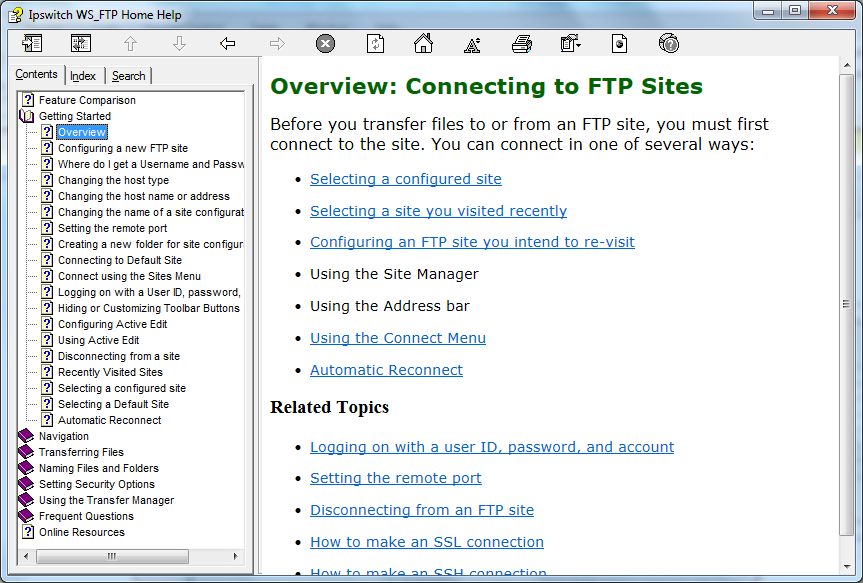Open Hiding or Customizing Toolbar Buttons topic

pos(149,308)
